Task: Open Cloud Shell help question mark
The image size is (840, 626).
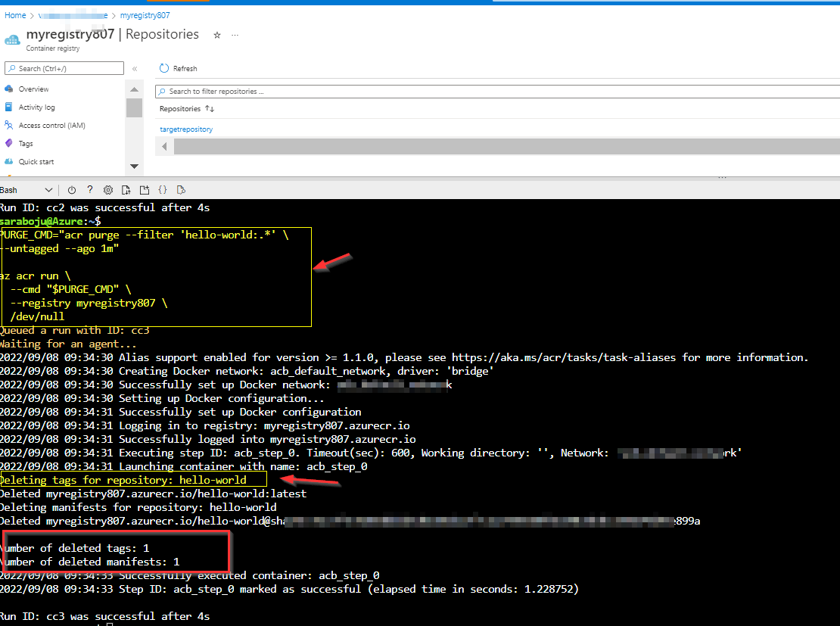Action: pos(90,190)
